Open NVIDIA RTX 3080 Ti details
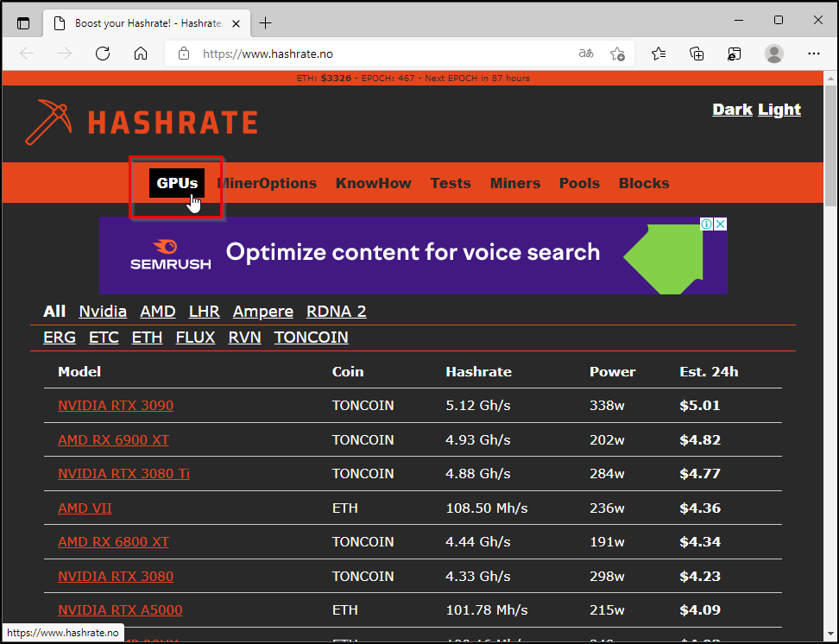This screenshot has height=644, width=839. point(123,473)
